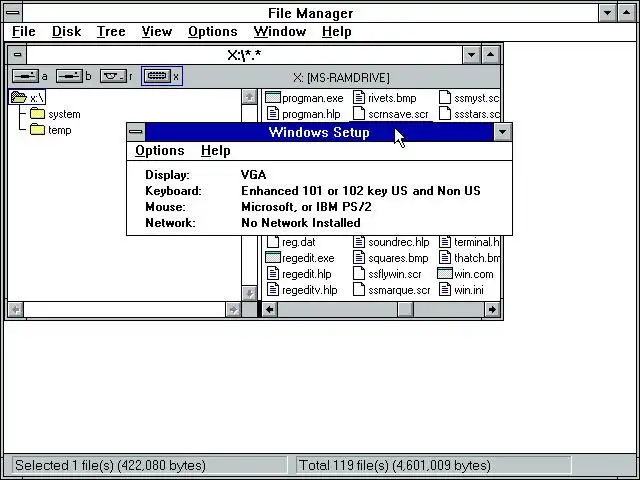Screen dimensions: 640x480
Task: Click the Enhanced 101 or 102 key keyboard value
Action: tap(361, 191)
